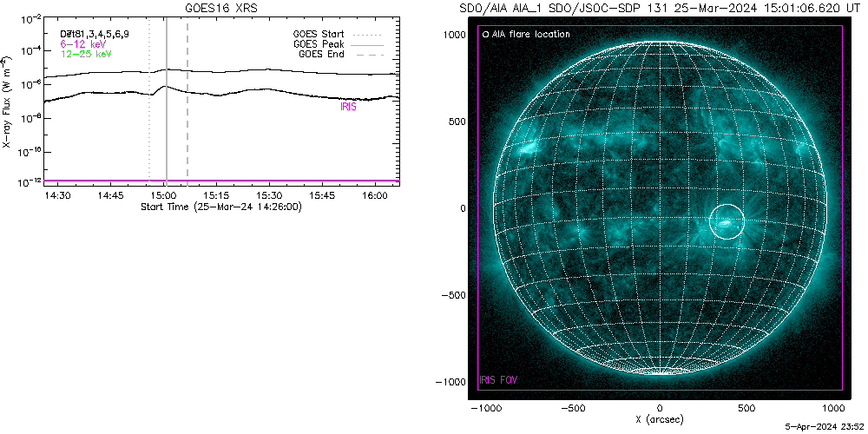
Task: Click the 10^-12 flux axis tick label
Action: [x=30, y=182]
